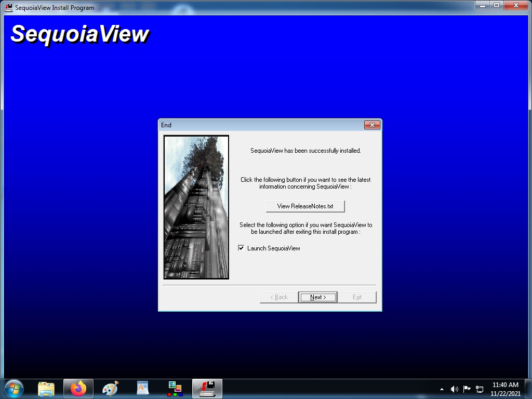The width and height of the screenshot is (532, 399).
Task: Select the SequoiaView installer taskbar icon
Action: pos(207,389)
